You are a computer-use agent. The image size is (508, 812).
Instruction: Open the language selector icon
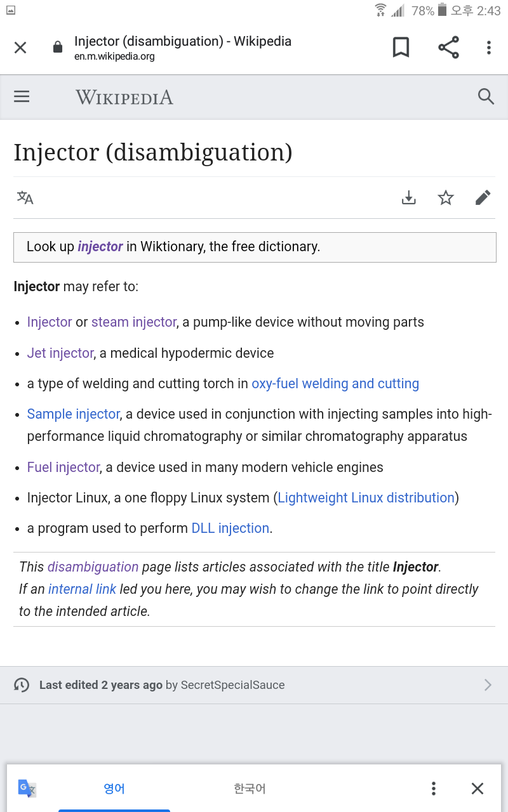tap(25, 197)
